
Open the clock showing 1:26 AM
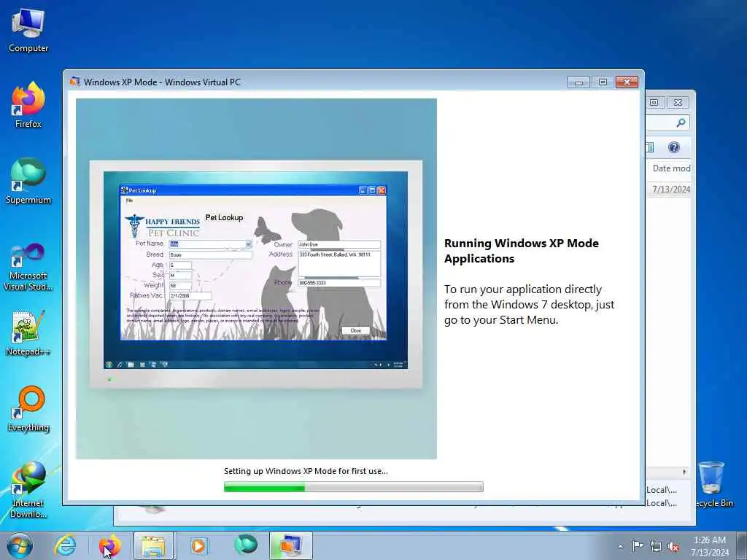point(710,545)
